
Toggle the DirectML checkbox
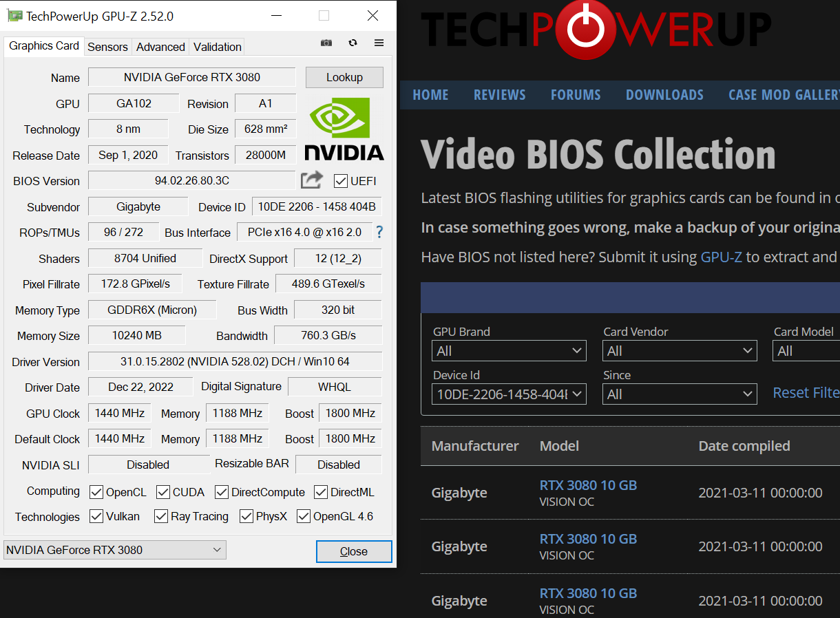(x=321, y=492)
